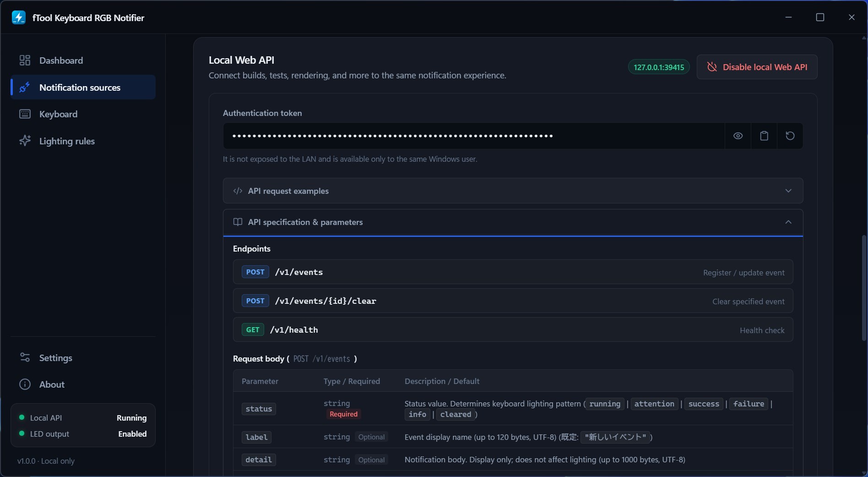Screen dimensions: 868x477
Task: Select Notification sources in sidebar
Action: click(x=83, y=87)
